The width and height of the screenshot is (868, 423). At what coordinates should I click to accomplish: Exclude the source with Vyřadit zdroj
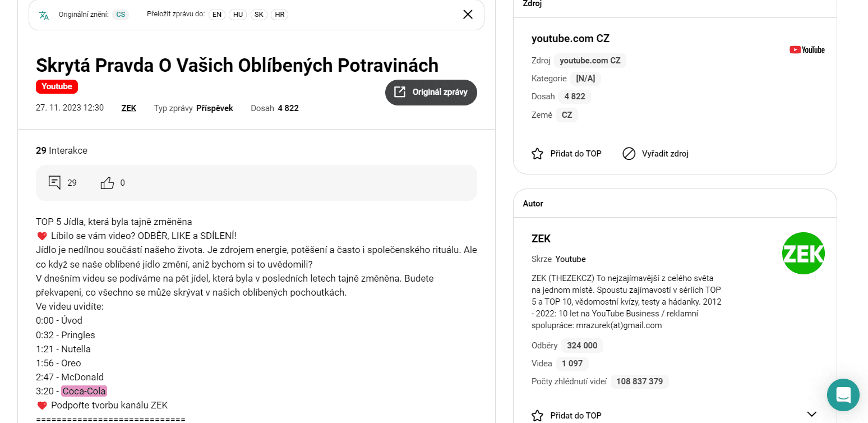click(x=655, y=154)
